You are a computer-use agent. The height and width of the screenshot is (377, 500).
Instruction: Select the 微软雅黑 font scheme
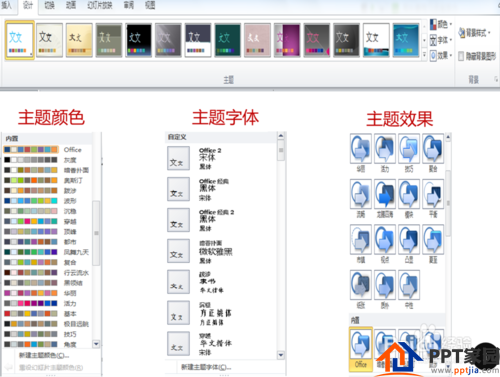(x=221, y=251)
